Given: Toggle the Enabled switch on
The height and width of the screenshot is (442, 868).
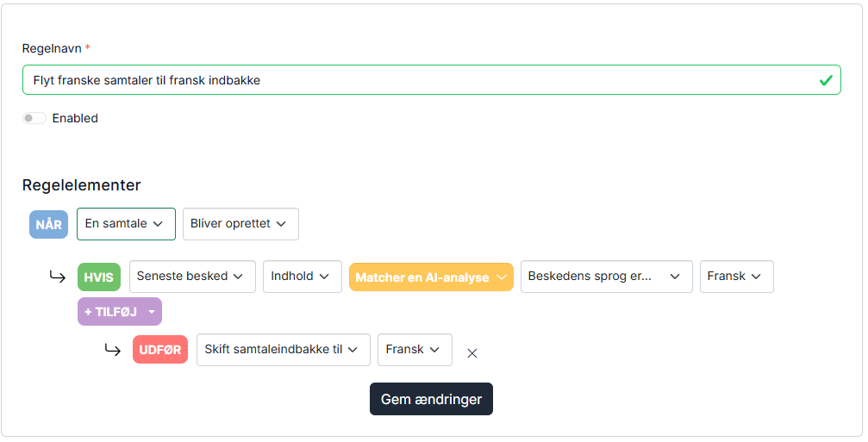Looking at the screenshot, I should [x=34, y=118].
